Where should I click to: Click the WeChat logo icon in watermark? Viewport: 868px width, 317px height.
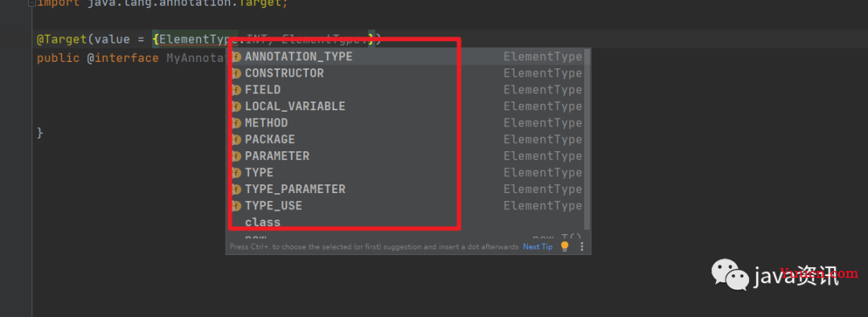(728, 274)
